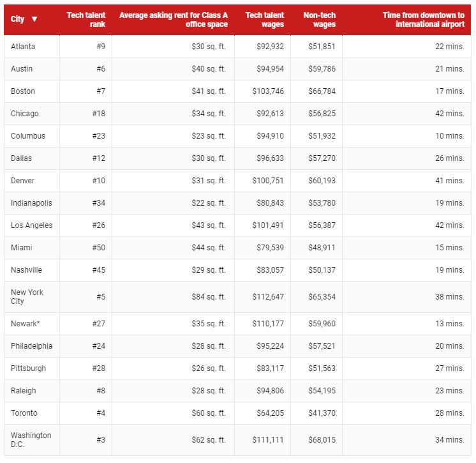Select the Columbus $23 sq. ft. cell
The image size is (476, 463).
click(174, 136)
